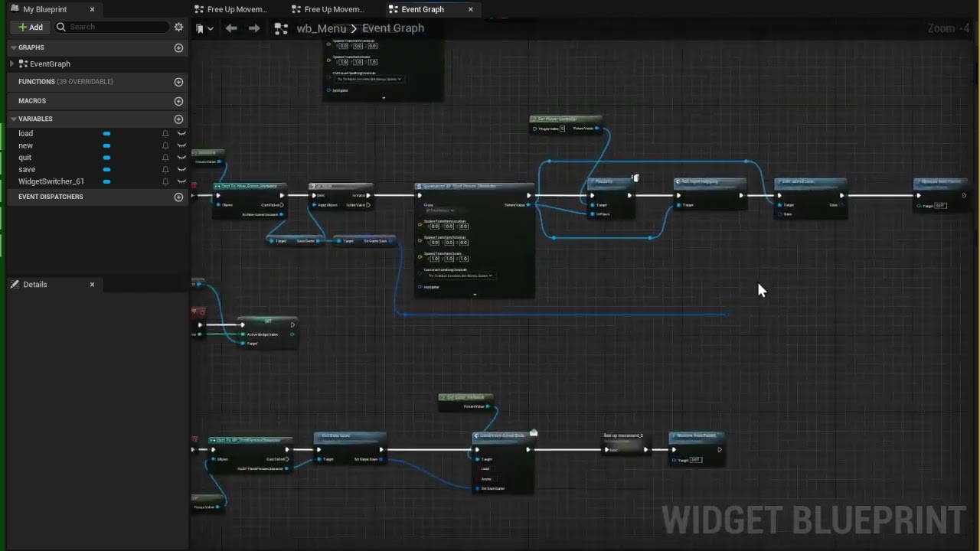980x551 pixels.
Task: Click the My Blueprint search field
Action: click(x=113, y=27)
